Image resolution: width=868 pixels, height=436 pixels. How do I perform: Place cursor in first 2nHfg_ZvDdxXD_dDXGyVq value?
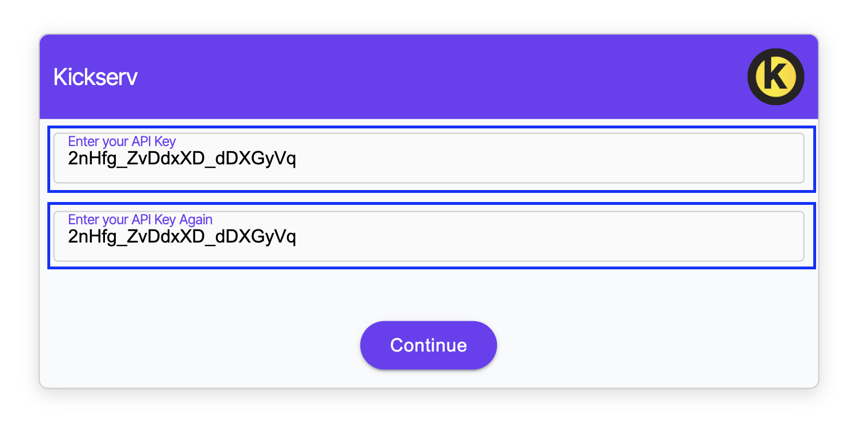tap(182, 159)
